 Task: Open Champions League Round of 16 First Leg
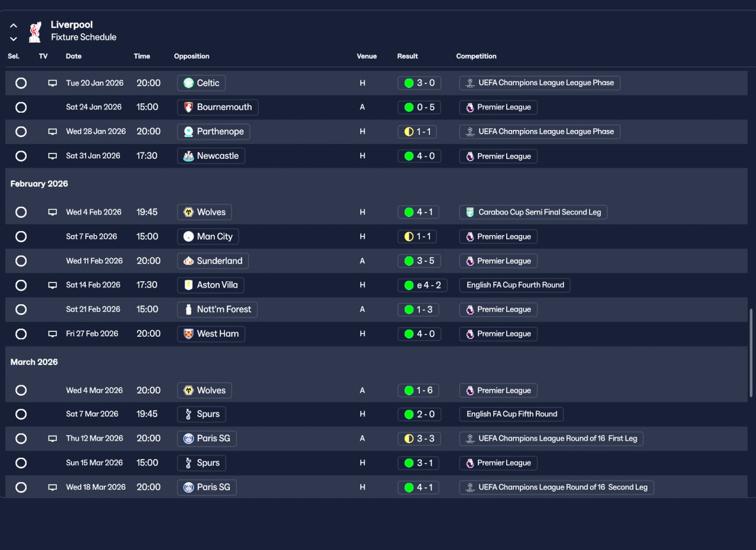coord(552,438)
